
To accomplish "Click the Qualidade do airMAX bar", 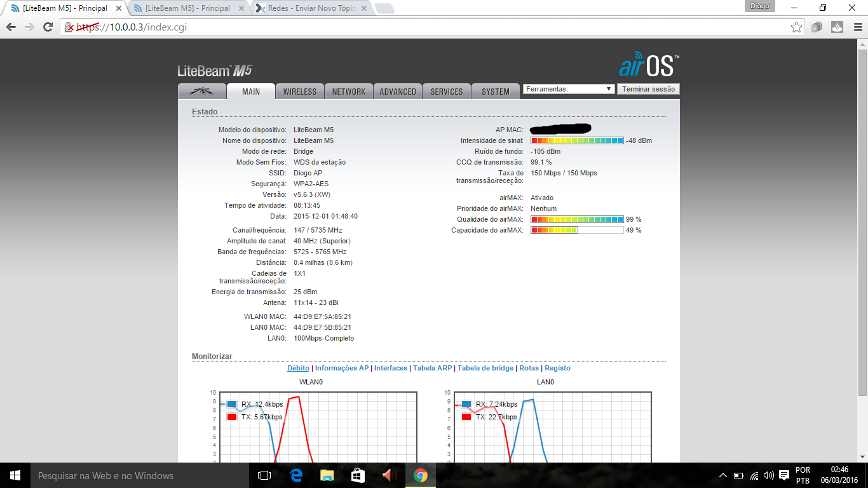I will (577, 219).
